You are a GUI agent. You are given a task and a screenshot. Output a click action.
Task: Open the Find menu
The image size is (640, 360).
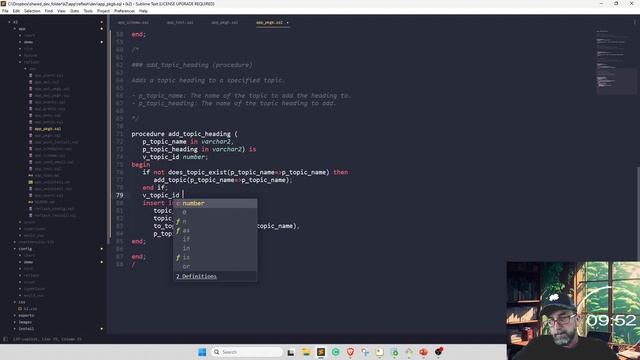point(49,11)
